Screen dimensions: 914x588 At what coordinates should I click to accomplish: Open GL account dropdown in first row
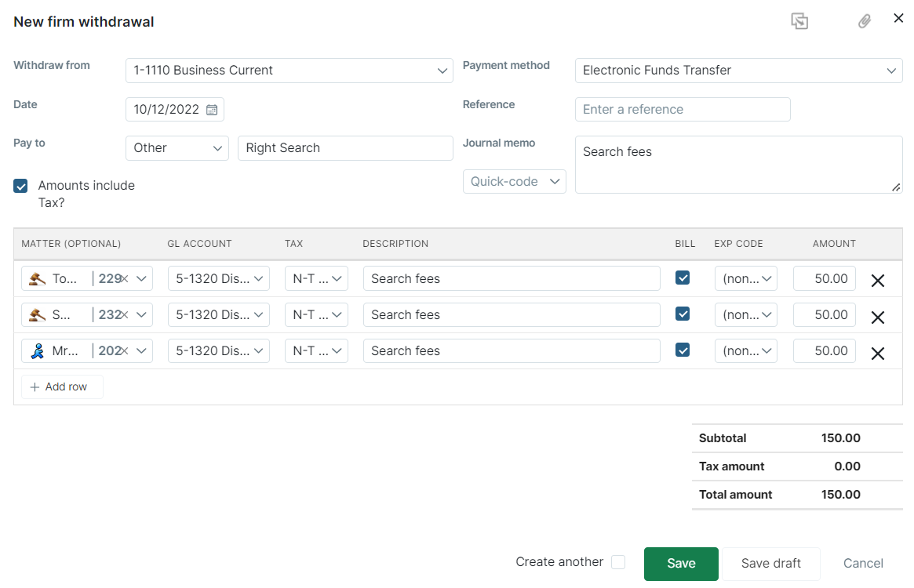coord(219,278)
